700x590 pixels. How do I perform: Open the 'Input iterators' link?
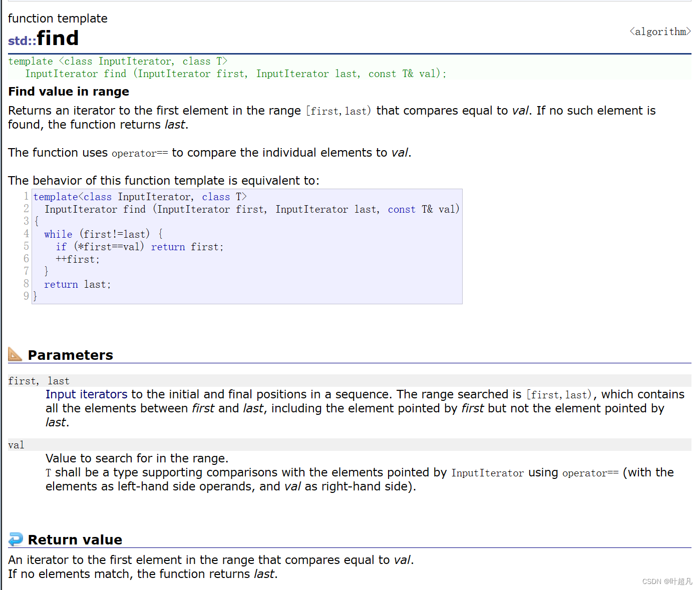(x=87, y=394)
